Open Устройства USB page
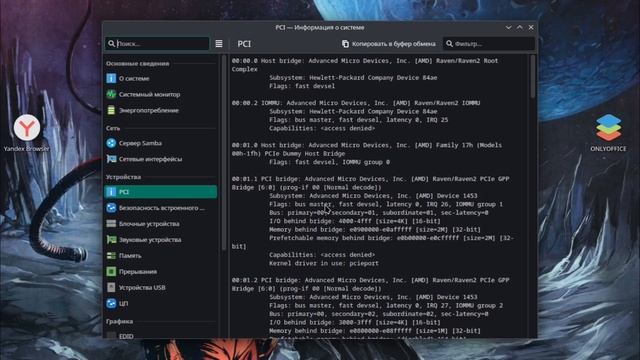 coord(160,287)
